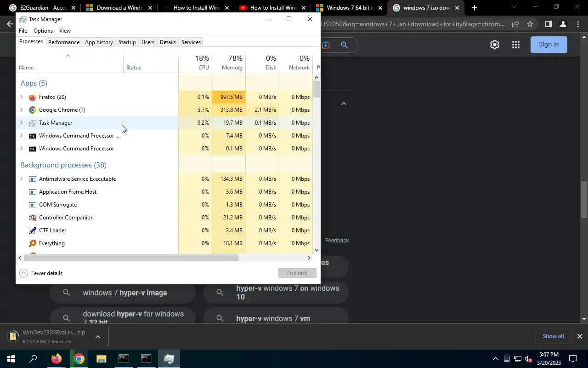
Task: Open a new Chrome tab
Action: [x=475, y=8]
